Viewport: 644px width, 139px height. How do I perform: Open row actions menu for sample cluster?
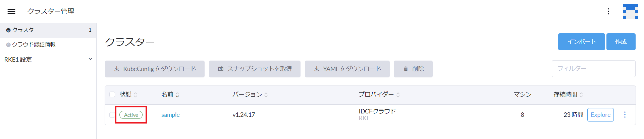tap(625, 115)
